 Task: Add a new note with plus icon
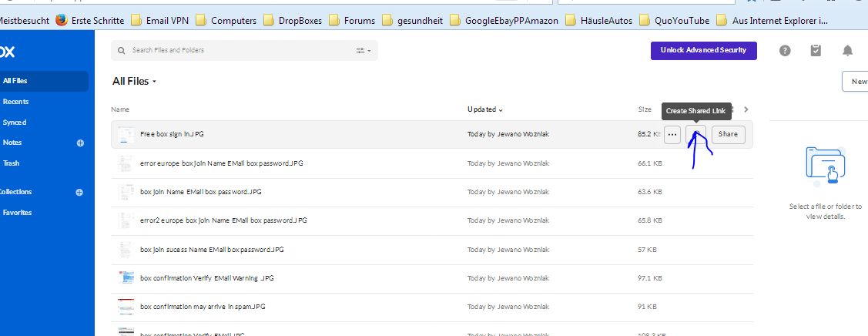[80, 143]
